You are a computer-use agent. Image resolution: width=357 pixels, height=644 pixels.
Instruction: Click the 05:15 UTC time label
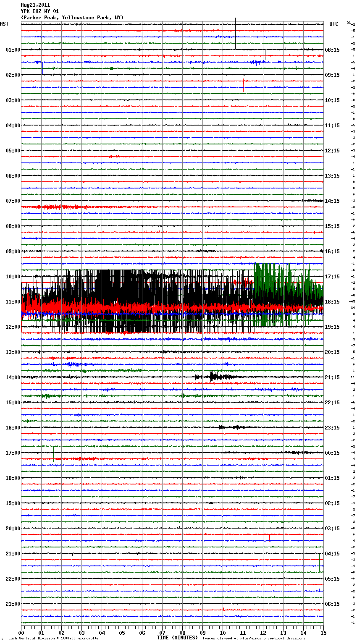332,579
